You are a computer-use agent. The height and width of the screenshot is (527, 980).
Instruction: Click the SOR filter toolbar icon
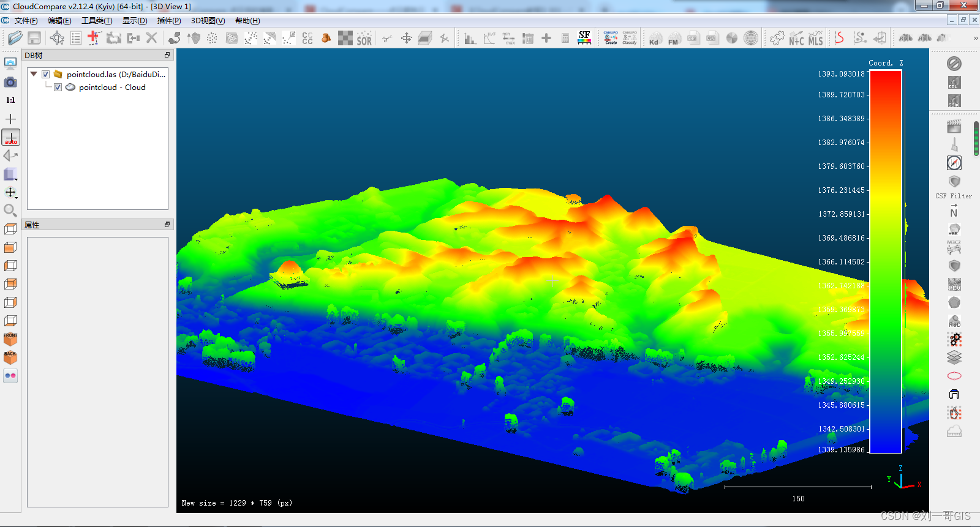coord(364,39)
